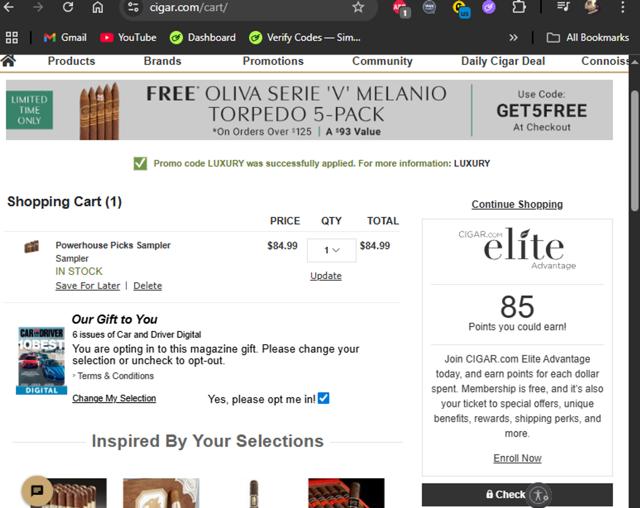The width and height of the screenshot is (640, 508).
Task: Click Update under the quantity selector
Action: point(326,276)
